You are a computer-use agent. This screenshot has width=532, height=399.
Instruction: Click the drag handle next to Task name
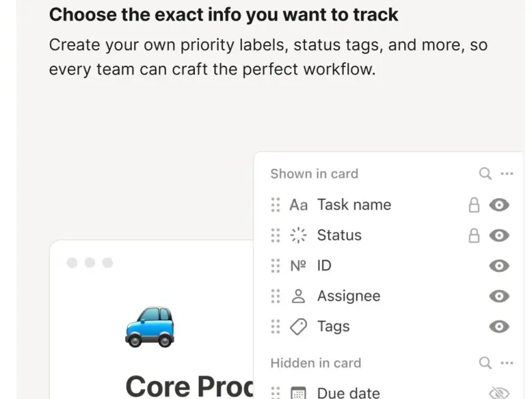click(x=275, y=205)
